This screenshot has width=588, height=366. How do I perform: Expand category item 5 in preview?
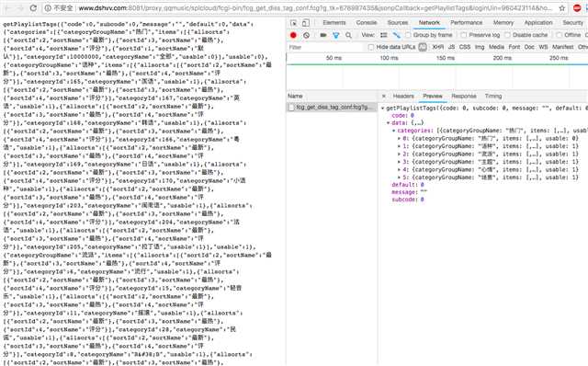coord(400,177)
